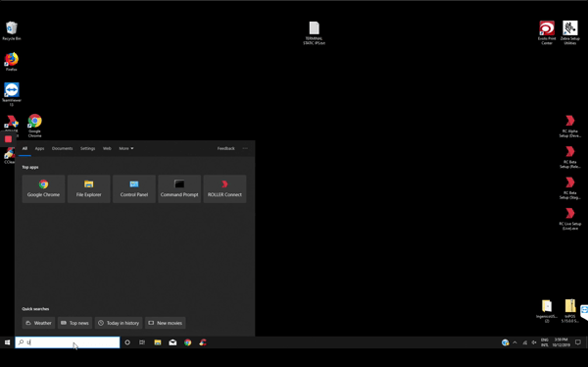The image size is (588, 367).
Task: Open Windows Start menu
Action: tap(7, 342)
